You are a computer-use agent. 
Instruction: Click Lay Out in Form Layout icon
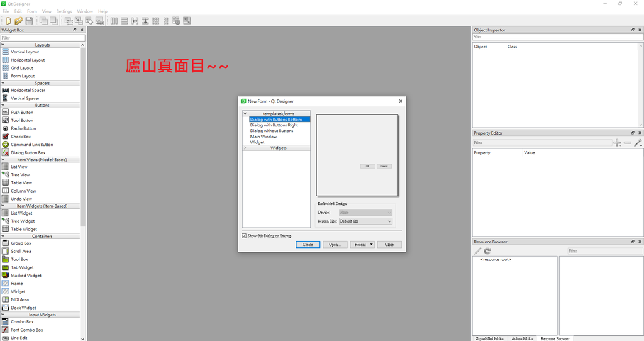click(x=166, y=21)
